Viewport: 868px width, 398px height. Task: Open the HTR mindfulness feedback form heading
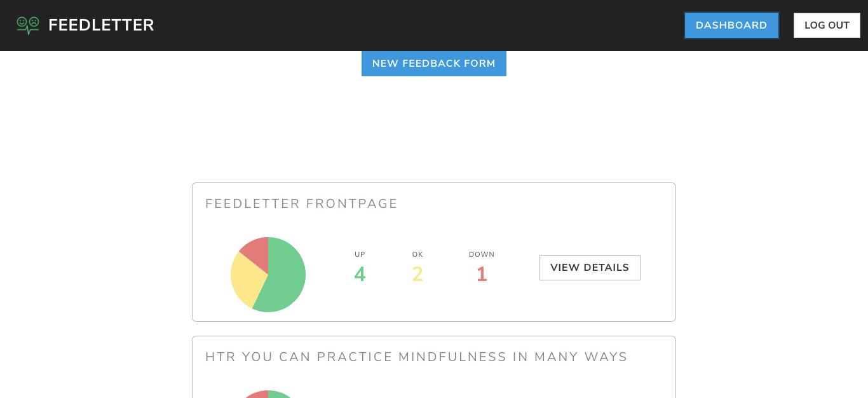[x=416, y=357]
